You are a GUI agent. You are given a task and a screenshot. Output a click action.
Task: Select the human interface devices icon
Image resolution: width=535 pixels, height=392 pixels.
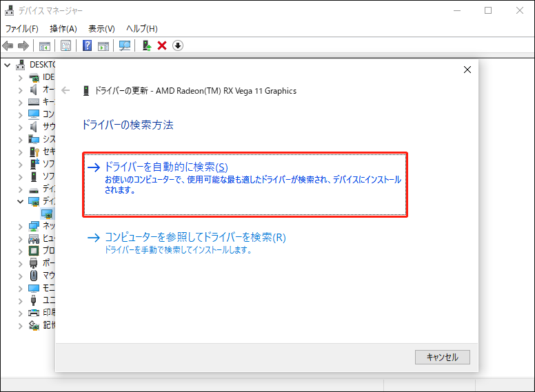pyautogui.click(x=34, y=238)
